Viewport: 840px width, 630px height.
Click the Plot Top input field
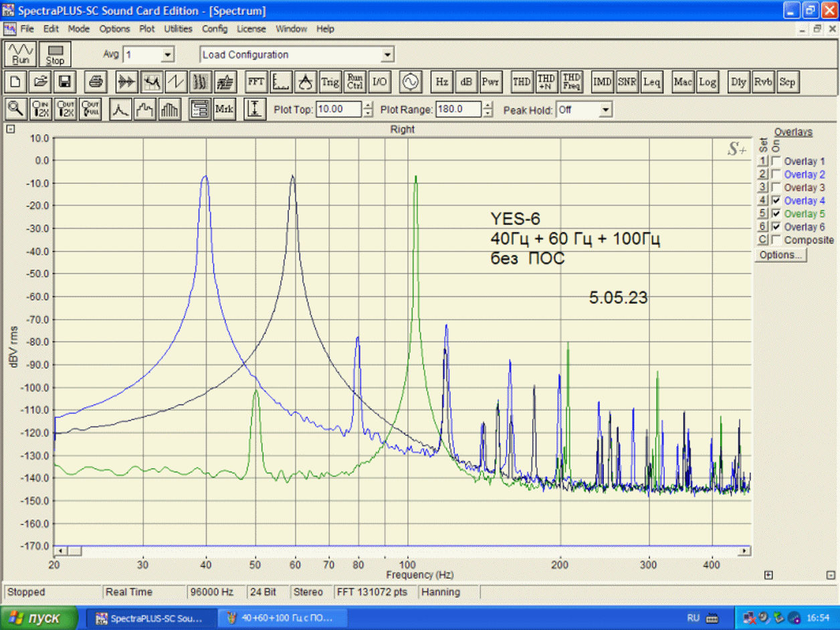(x=338, y=110)
